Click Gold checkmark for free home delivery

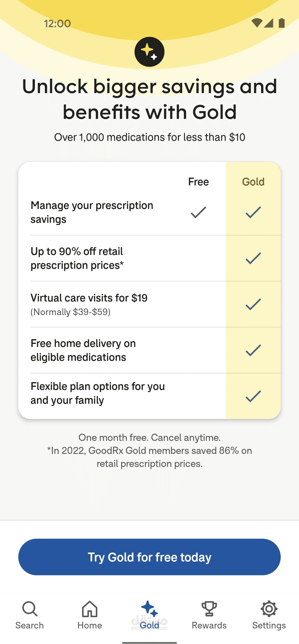tap(253, 351)
